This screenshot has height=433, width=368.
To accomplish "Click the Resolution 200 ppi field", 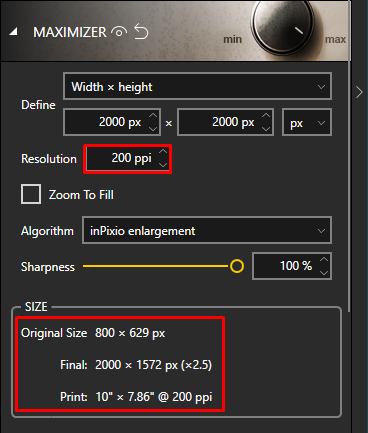I will (x=128, y=159).
